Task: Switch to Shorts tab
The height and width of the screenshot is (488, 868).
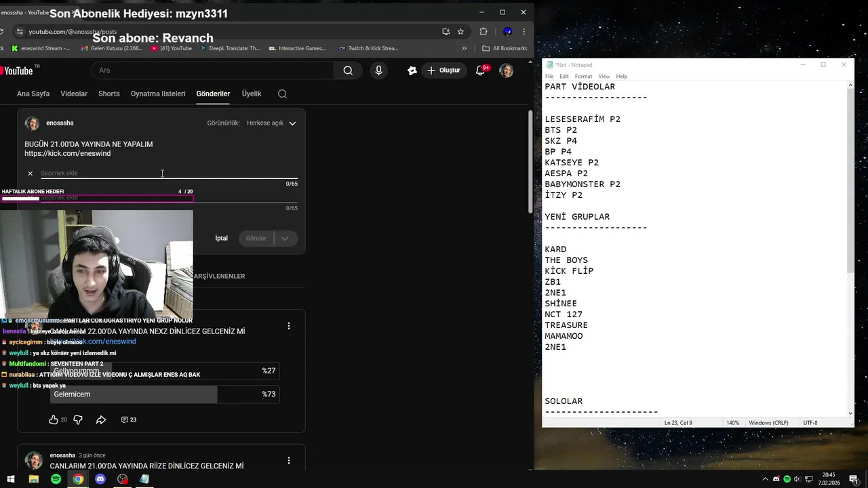Action: (108, 94)
